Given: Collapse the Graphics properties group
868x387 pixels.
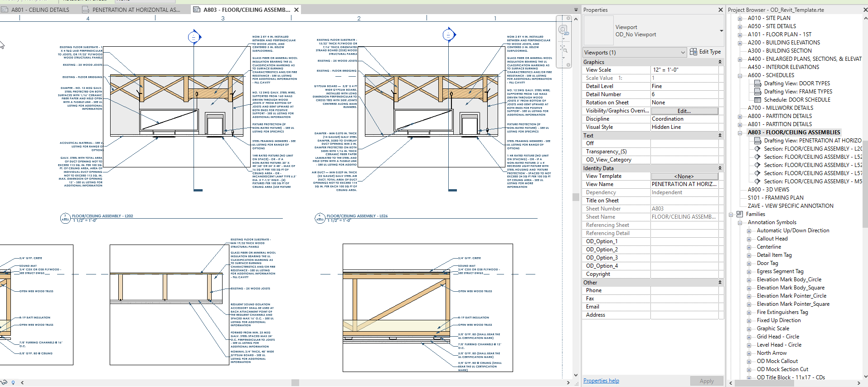Looking at the screenshot, I should tap(720, 62).
